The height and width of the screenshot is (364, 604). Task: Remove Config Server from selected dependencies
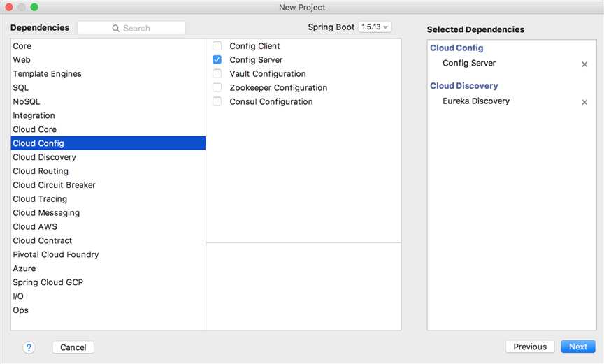pyautogui.click(x=584, y=64)
